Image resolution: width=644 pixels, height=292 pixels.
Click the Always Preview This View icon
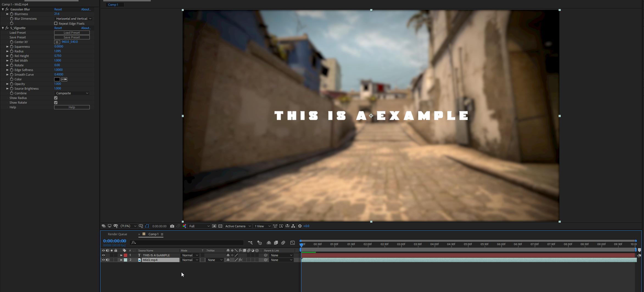[104, 226]
